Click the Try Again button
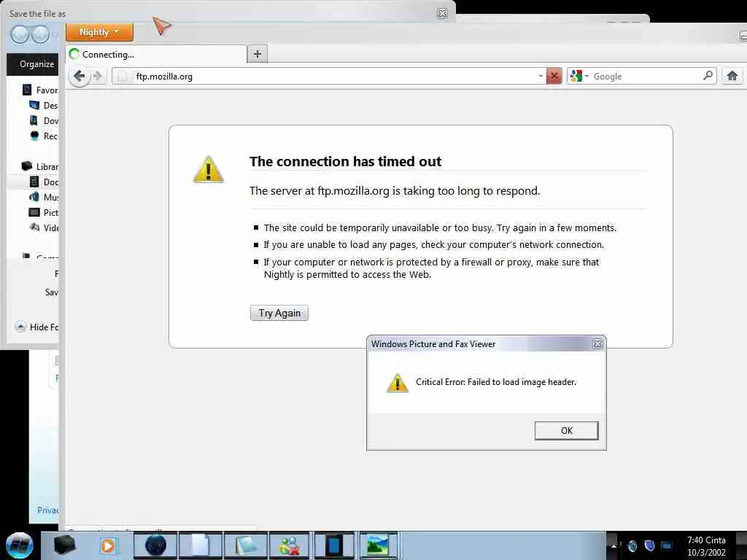Viewport: 747px width, 560px height. pyautogui.click(x=279, y=313)
